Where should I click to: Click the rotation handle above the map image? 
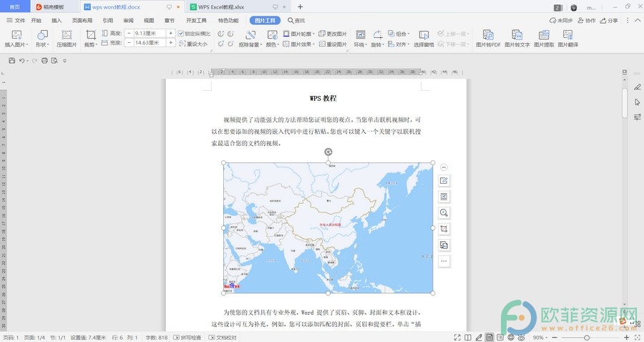(328, 152)
